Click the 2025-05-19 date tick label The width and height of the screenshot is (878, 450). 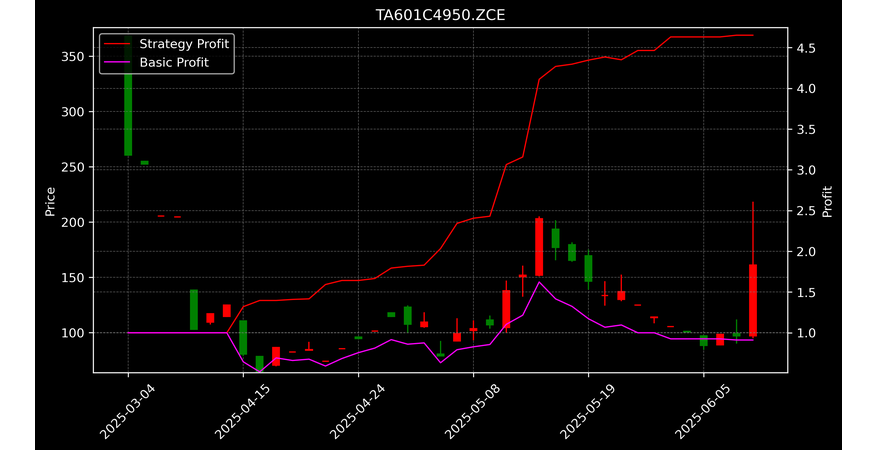pyautogui.click(x=587, y=413)
